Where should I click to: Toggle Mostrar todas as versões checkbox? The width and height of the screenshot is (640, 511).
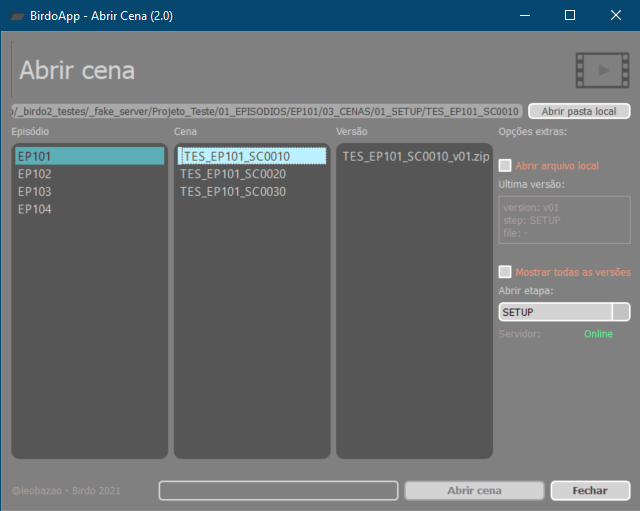pyautogui.click(x=505, y=271)
